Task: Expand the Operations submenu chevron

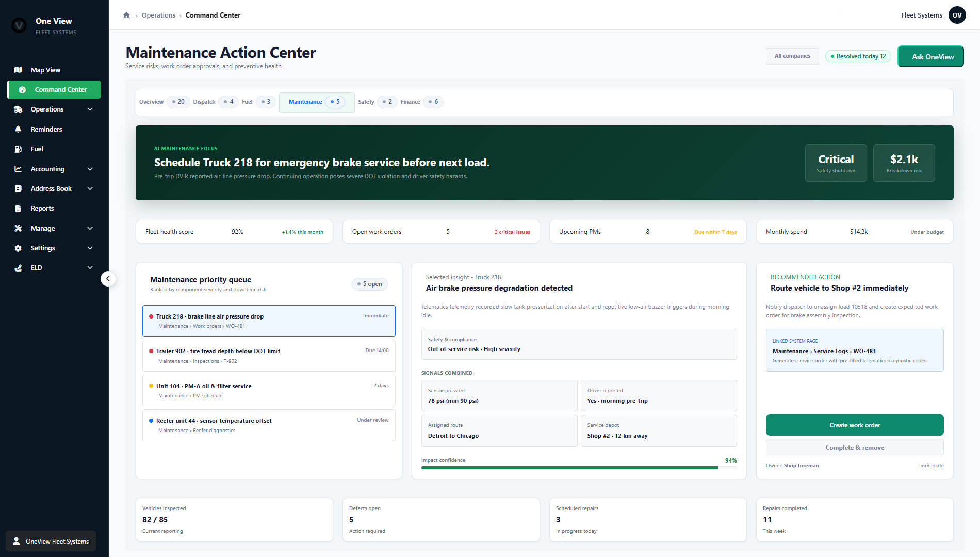Action: [90, 109]
